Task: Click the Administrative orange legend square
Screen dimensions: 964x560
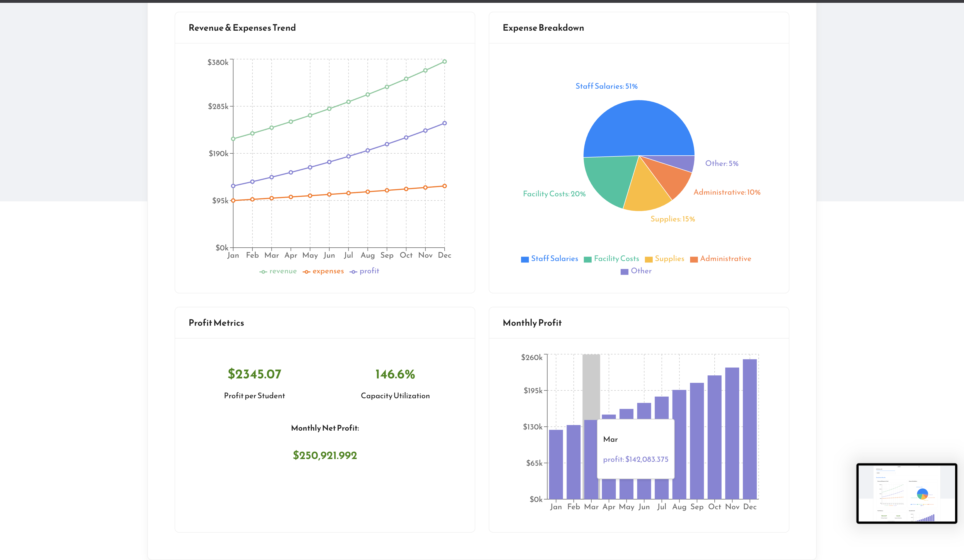Action: (x=694, y=259)
